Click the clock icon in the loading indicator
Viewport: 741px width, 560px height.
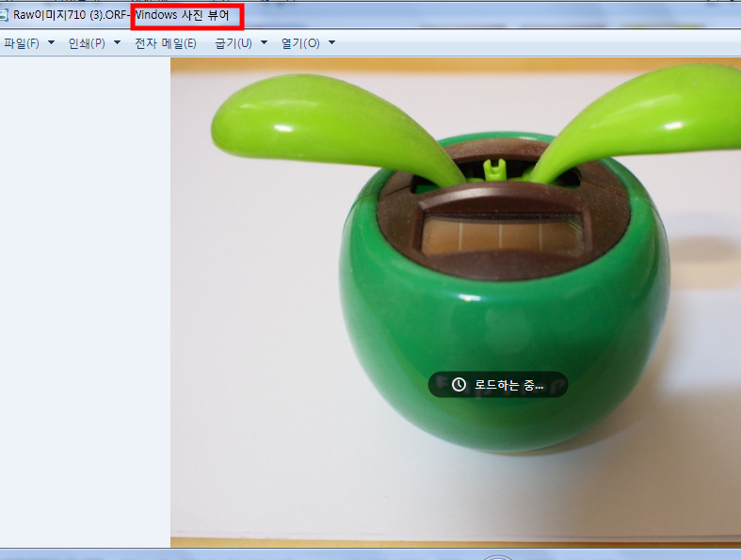point(459,384)
